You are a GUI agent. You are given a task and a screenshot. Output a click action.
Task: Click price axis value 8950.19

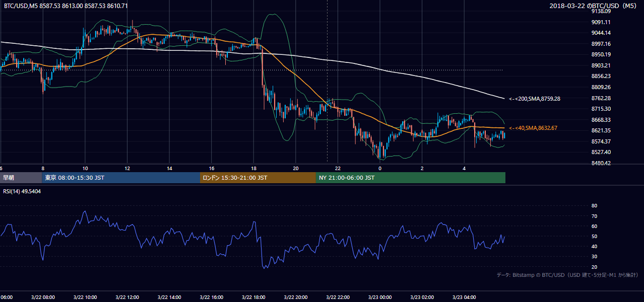tap(600, 54)
